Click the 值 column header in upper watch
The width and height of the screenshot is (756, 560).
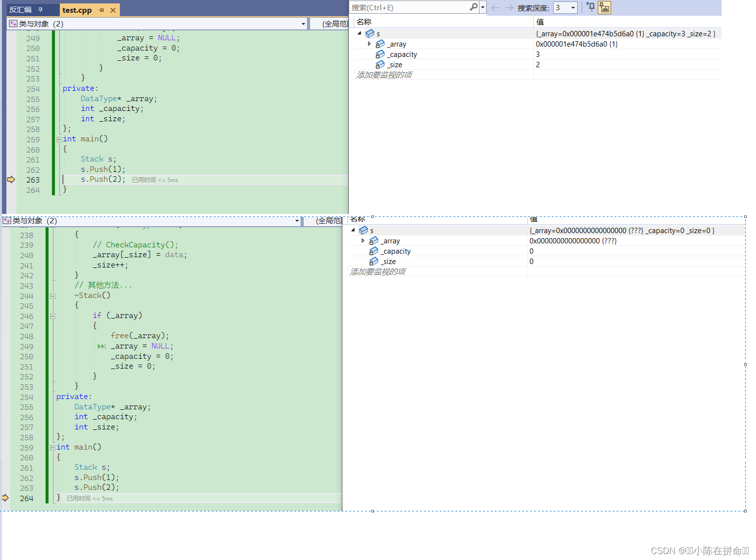coord(540,22)
